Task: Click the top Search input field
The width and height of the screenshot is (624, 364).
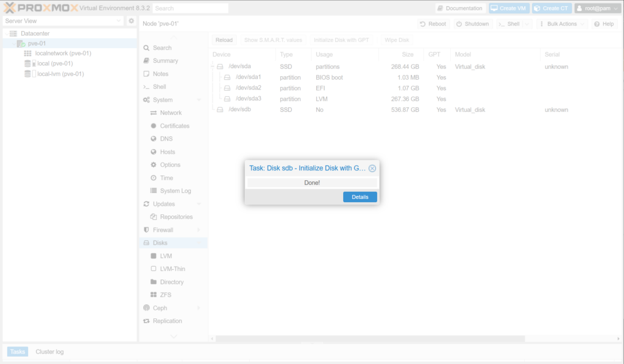Action: (x=190, y=9)
